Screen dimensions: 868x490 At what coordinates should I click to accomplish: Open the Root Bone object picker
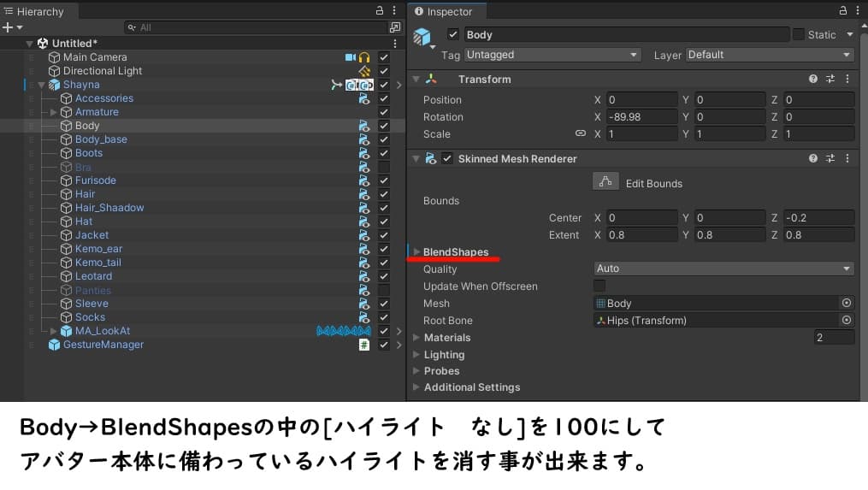[x=847, y=321]
